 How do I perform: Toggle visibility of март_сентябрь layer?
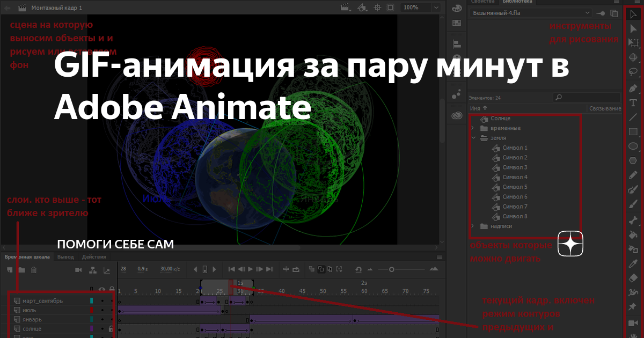pos(102,301)
